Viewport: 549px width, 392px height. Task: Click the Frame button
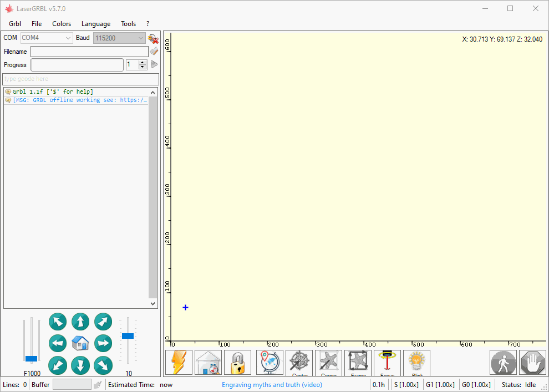point(358,363)
